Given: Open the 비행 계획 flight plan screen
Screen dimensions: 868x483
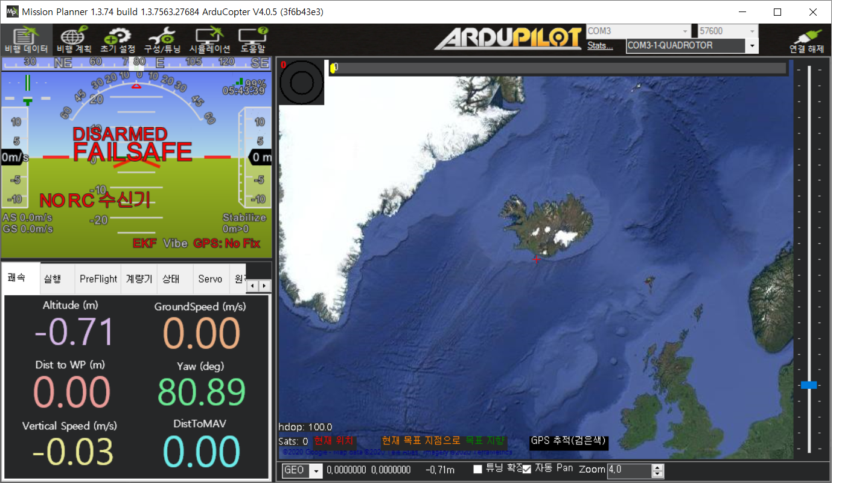Looking at the screenshot, I should 73,40.
